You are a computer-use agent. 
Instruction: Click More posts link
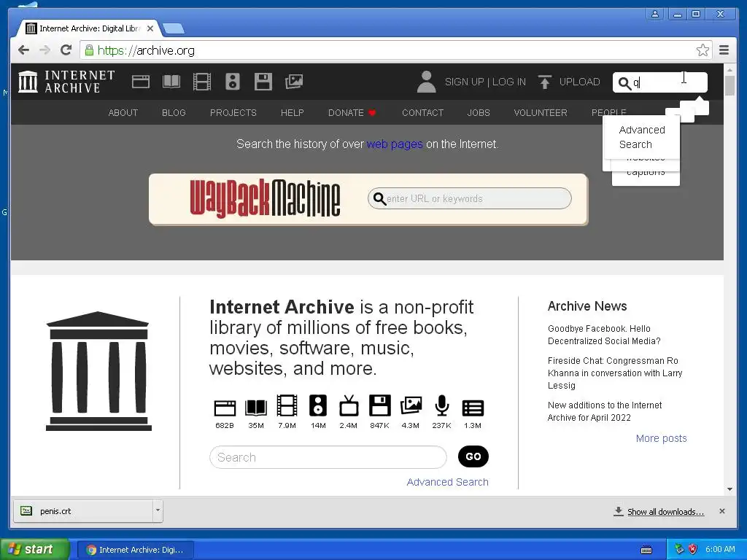click(x=661, y=438)
